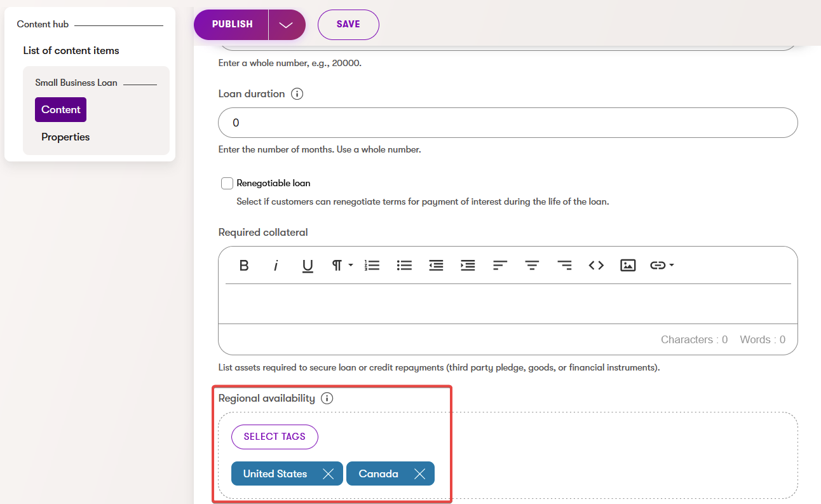Align text left in the editor
821x504 pixels.
pyautogui.click(x=500, y=266)
